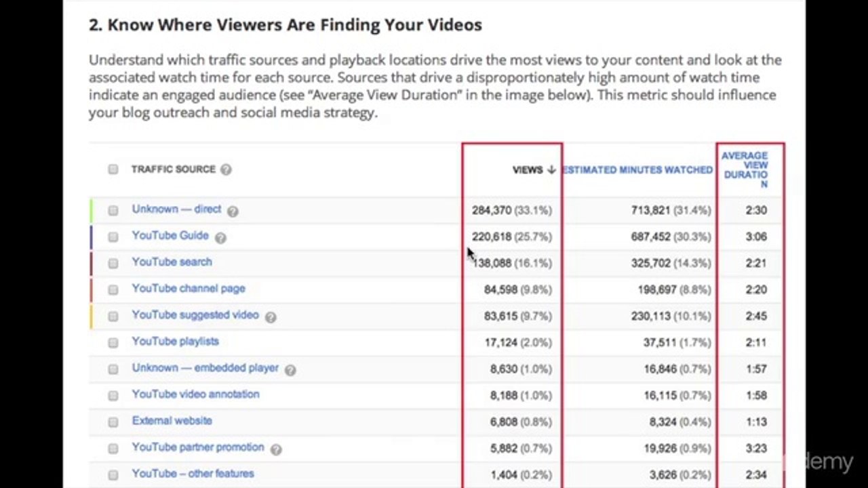This screenshot has width=868, height=488.
Task: Click the 220,618 (25.7%) views cell
Action: (512, 237)
